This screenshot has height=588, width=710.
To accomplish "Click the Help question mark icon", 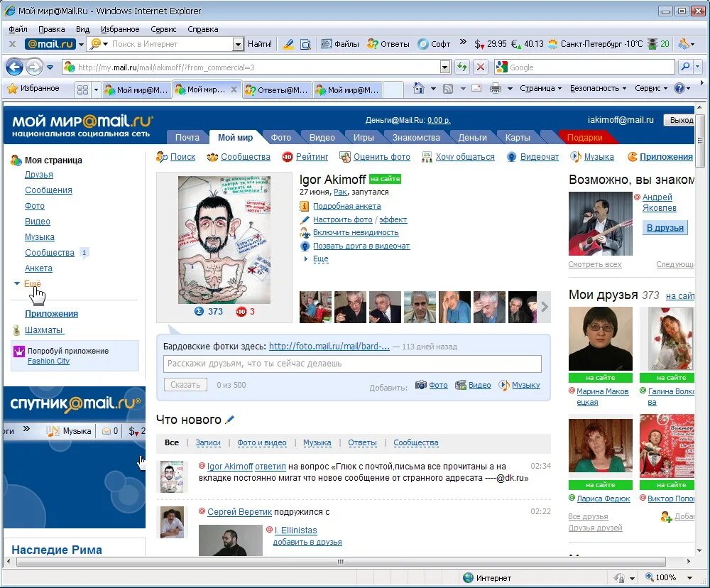I will tap(679, 88).
